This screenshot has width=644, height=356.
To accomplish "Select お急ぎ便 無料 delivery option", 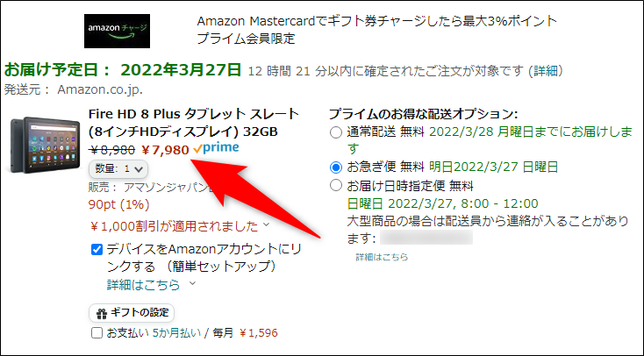I will pyautogui.click(x=336, y=167).
